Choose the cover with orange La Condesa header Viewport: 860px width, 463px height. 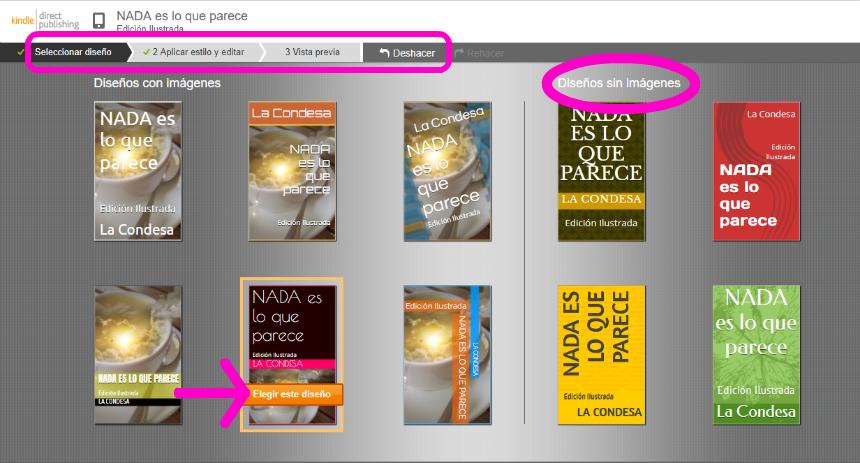[291, 171]
